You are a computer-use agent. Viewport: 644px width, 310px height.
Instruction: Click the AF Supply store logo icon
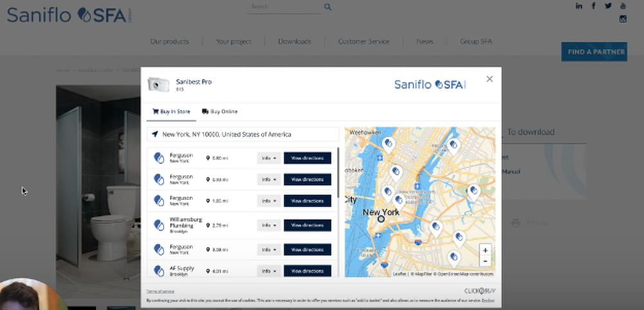159,271
